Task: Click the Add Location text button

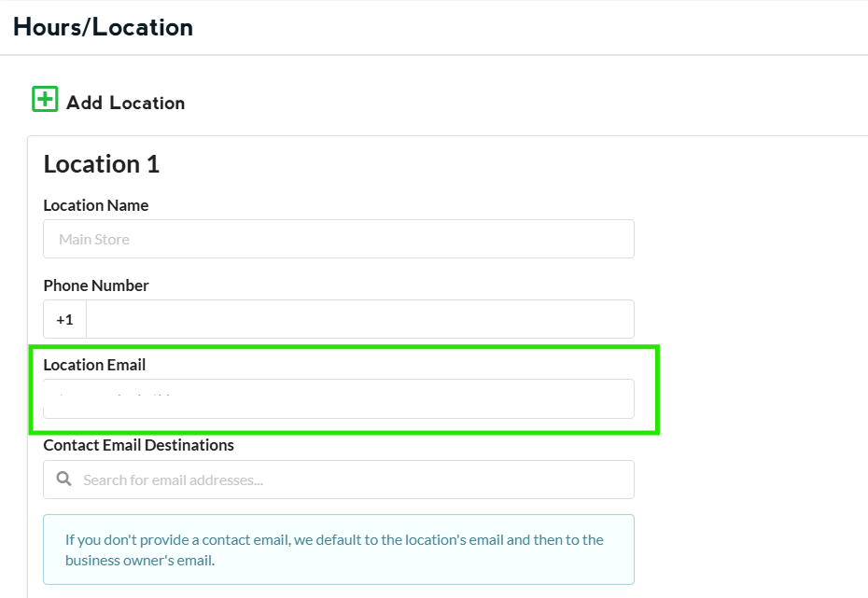Action: pyautogui.click(x=125, y=103)
